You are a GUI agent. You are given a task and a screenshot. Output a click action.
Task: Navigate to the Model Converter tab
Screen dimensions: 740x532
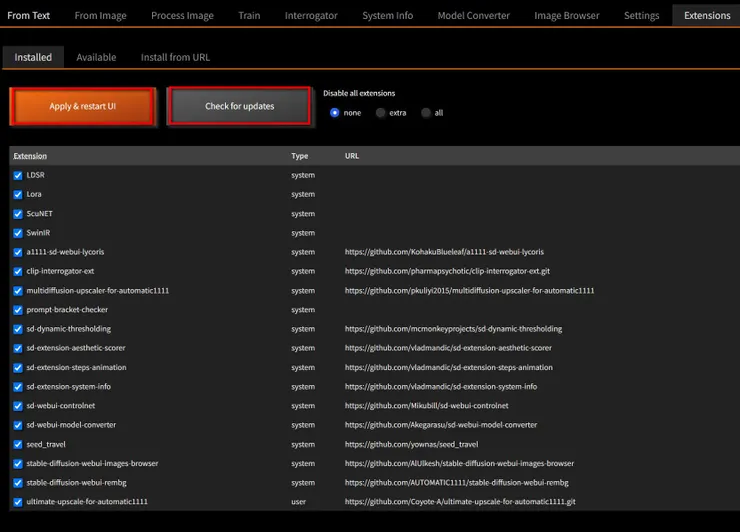tap(473, 16)
